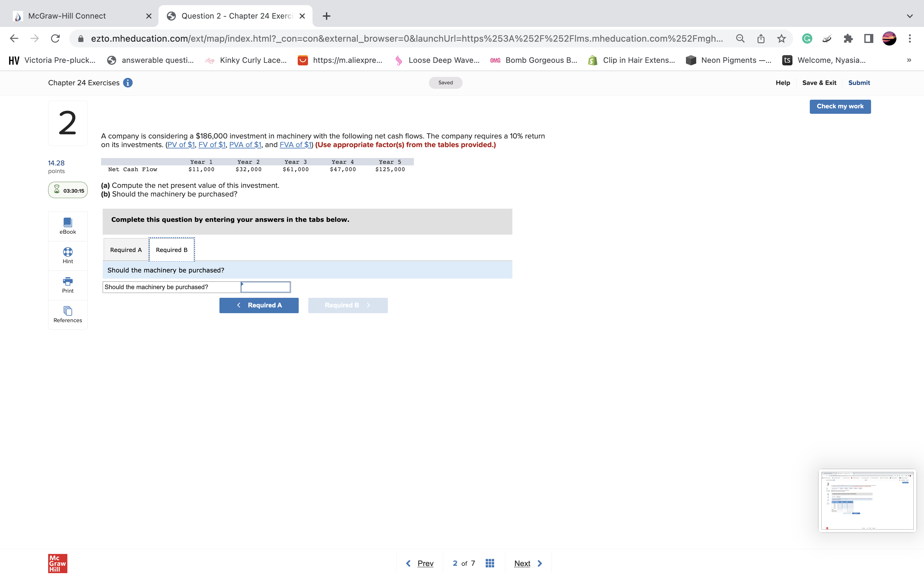
Task: Open the eBook sidebar icon
Action: coord(68,226)
